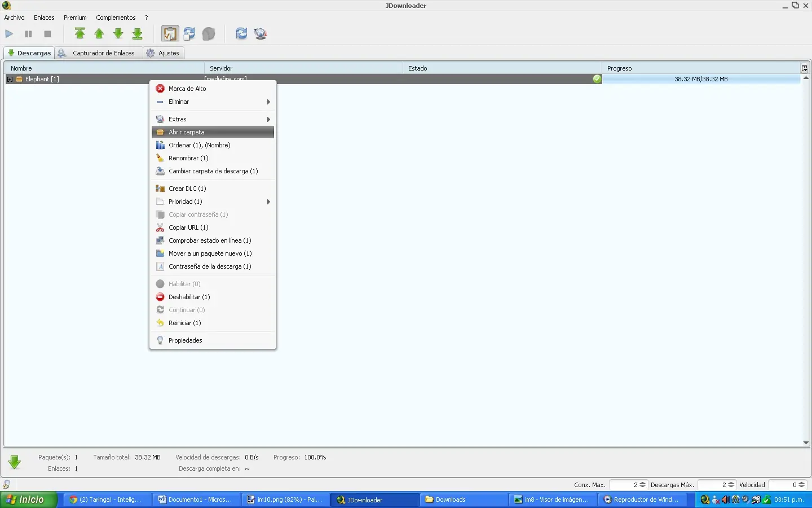Expand the Eliminar submenu
Image resolution: width=812 pixels, height=508 pixels.
[x=213, y=102]
